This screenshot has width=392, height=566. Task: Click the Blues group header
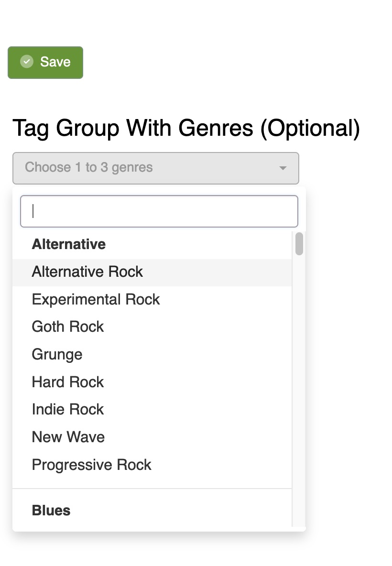(x=51, y=511)
